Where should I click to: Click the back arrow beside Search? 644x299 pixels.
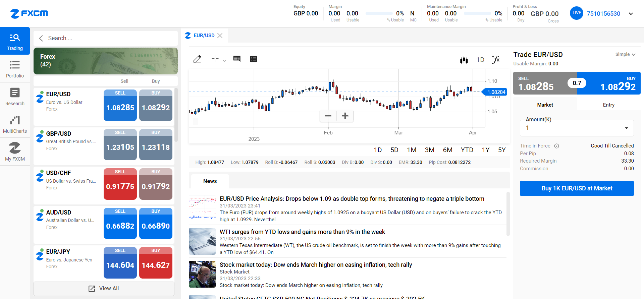pyautogui.click(x=41, y=38)
